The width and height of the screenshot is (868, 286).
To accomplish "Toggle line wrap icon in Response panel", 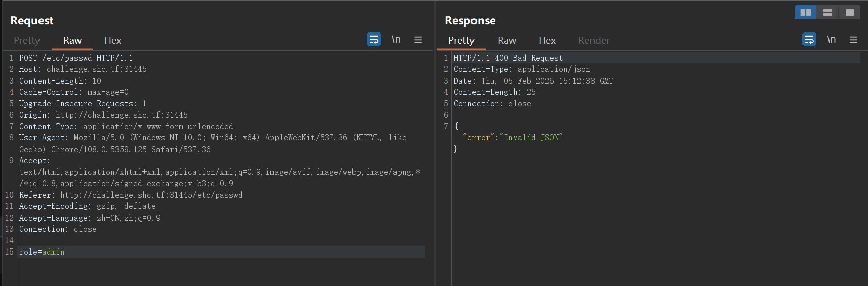I will (809, 40).
